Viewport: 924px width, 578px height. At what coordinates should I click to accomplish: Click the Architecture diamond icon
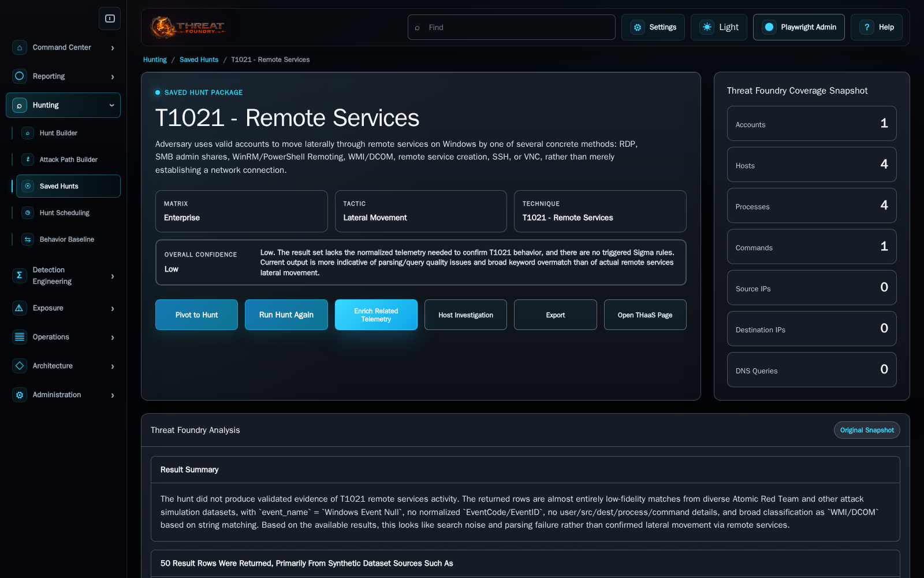point(20,366)
